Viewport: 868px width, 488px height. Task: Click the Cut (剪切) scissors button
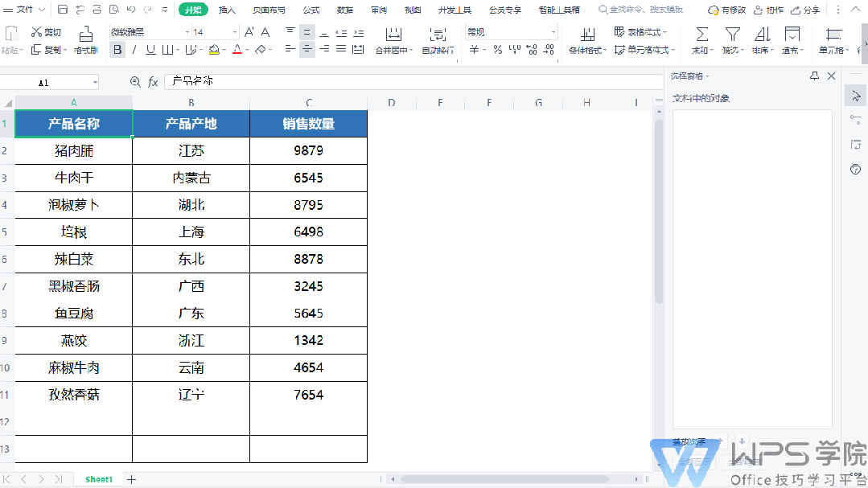point(46,32)
